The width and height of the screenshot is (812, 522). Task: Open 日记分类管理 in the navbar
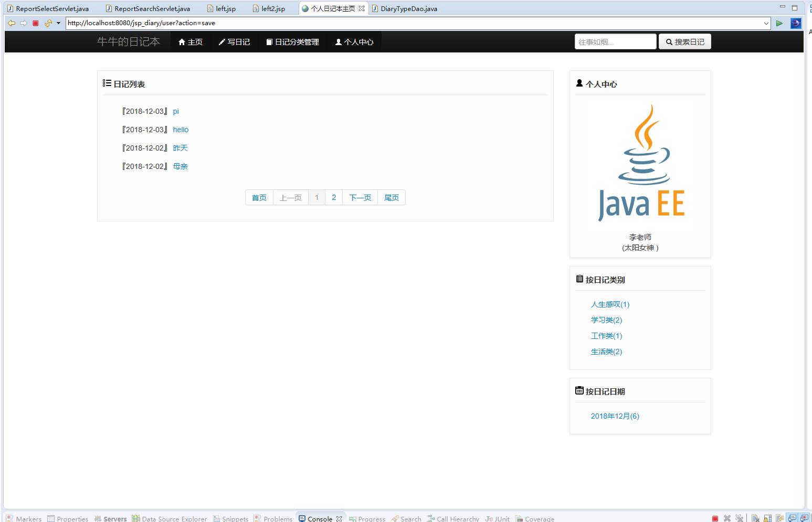[x=292, y=42]
